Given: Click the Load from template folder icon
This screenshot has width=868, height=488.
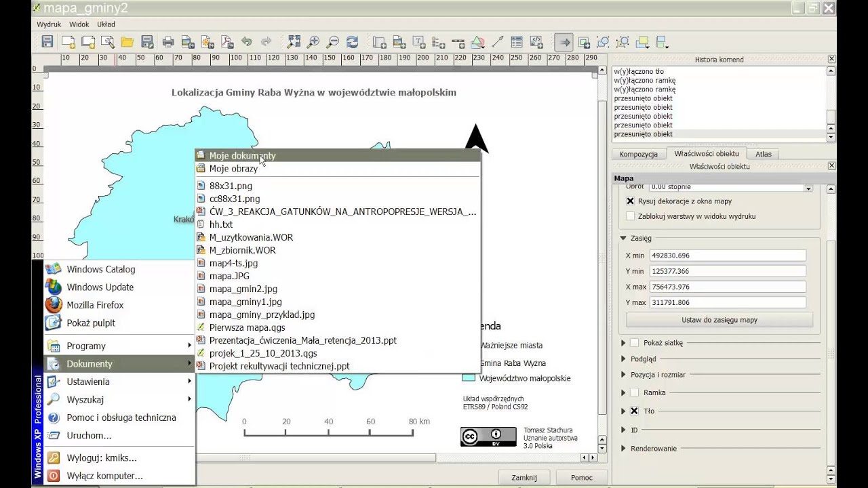Looking at the screenshot, I should 127,42.
